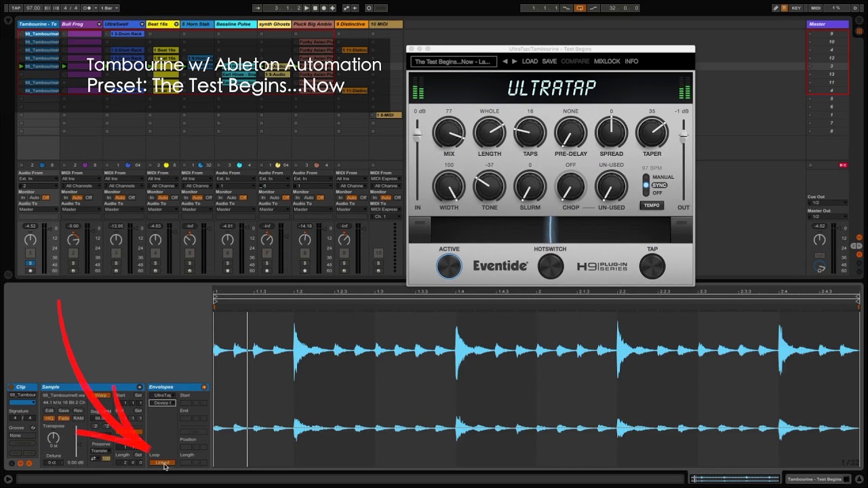Click the Tambourine waveform in the clip view
868x488 pixels.
pos(536,389)
